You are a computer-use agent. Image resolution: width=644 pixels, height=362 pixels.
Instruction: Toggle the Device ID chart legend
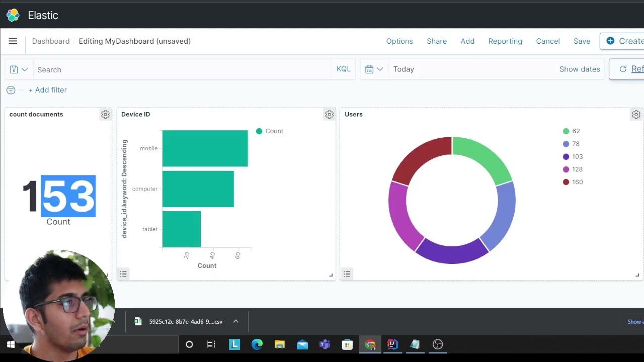click(123, 274)
